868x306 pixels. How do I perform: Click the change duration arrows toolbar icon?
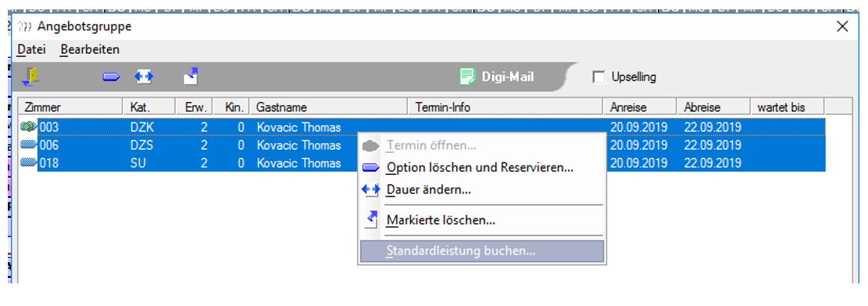tap(144, 77)
